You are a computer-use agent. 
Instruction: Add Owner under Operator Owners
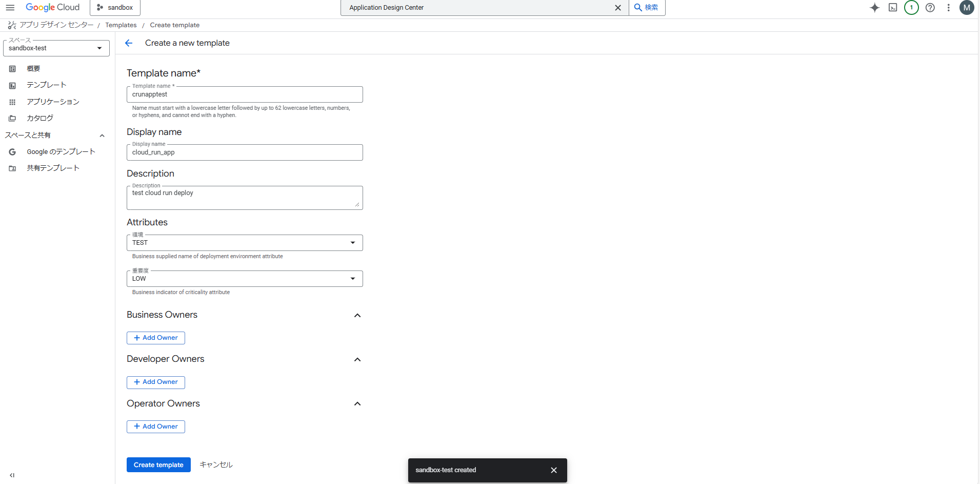pos(156,427)
